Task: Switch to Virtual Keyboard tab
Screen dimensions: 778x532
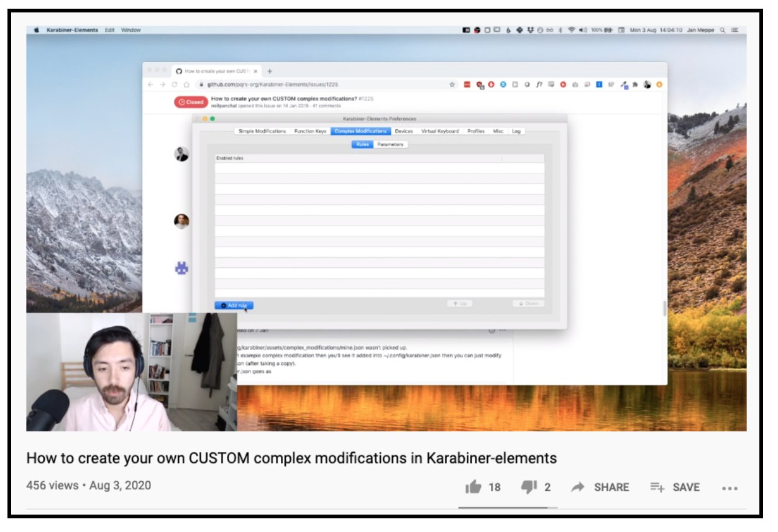Action: pos(440,131)
